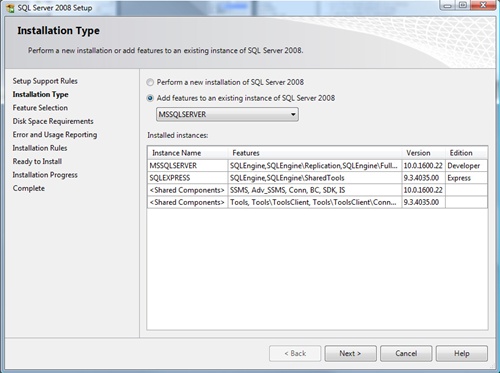Click the SQL Server Setup title bar icon

pos(10,8)
